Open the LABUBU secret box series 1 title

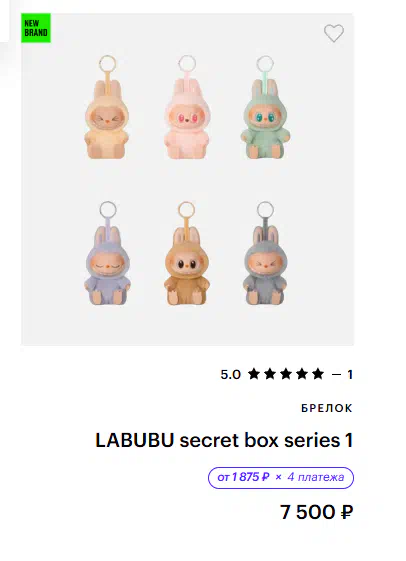coord(224,440)
